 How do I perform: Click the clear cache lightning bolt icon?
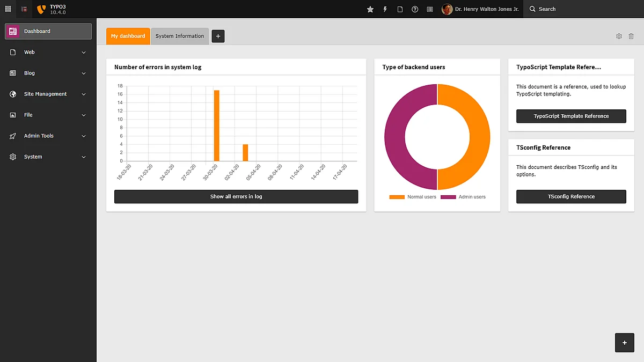tap(385, 9)
